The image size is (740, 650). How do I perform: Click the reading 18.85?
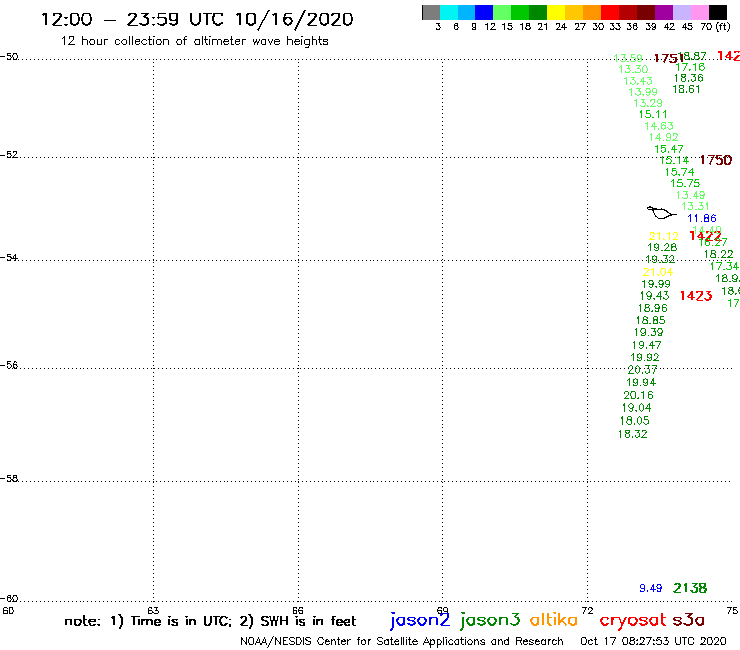coord(651,320)
